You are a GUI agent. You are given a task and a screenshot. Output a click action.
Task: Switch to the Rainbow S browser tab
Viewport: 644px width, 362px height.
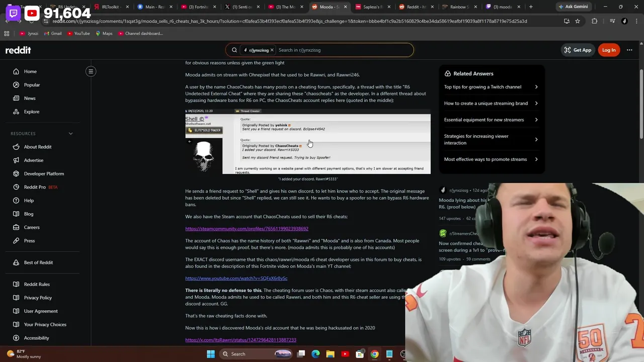459,7
